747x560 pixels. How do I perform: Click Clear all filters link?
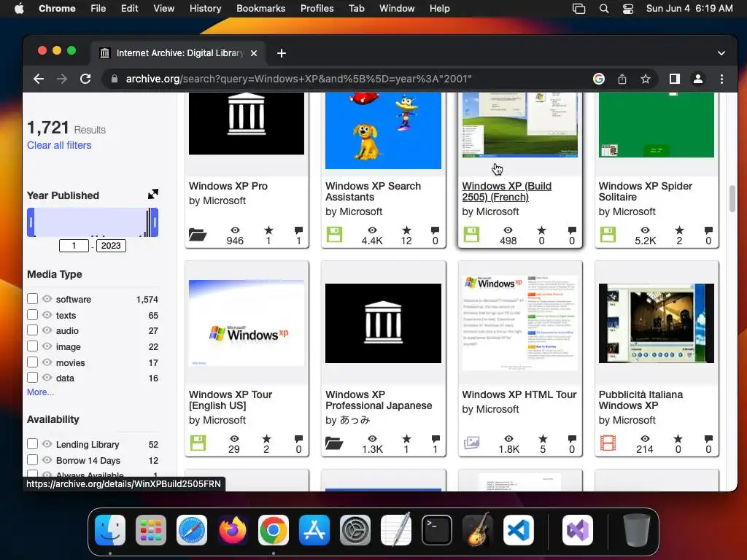click(59, 145)
